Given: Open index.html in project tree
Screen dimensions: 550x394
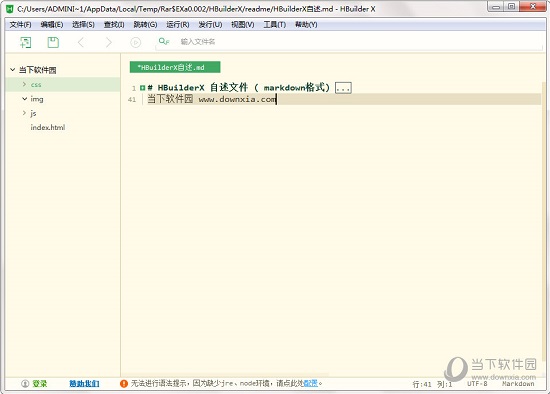Looking at the screenshot, I should [48, 127].
